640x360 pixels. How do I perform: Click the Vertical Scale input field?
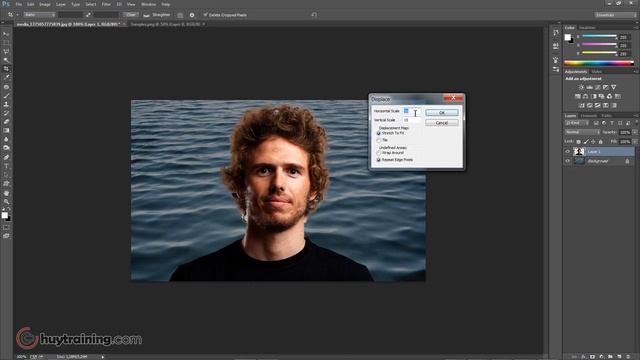pyautogui.click(x=411, y=120)
